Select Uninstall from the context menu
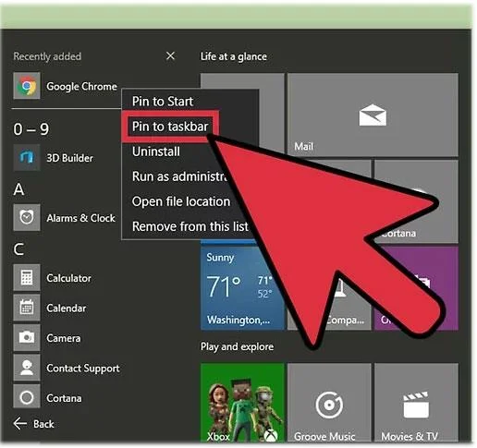Image resolution: width=477 pixels, height=448 pixels. click(x=156, y=151)
